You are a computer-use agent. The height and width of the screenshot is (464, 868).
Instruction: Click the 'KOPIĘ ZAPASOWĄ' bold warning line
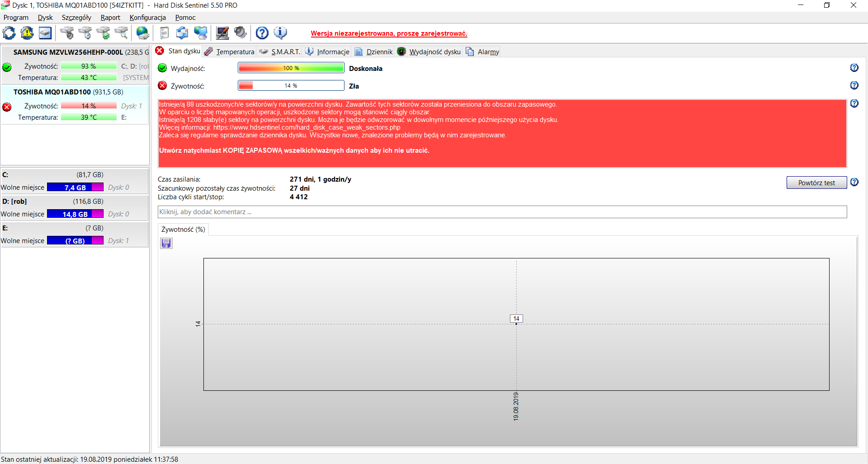click(294, 150)
